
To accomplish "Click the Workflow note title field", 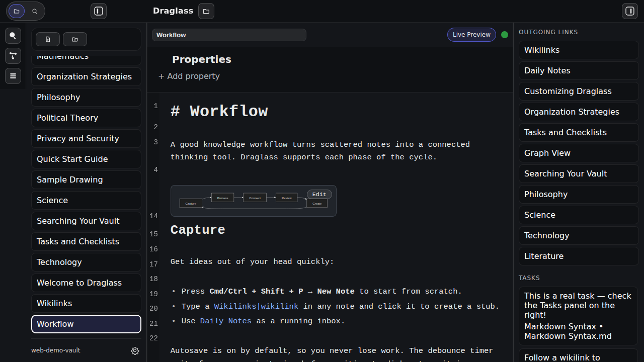I will (x=229, y=35).
